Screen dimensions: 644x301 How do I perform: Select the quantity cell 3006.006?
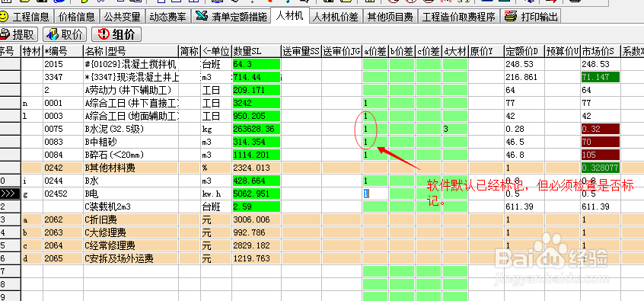point(257,219)
